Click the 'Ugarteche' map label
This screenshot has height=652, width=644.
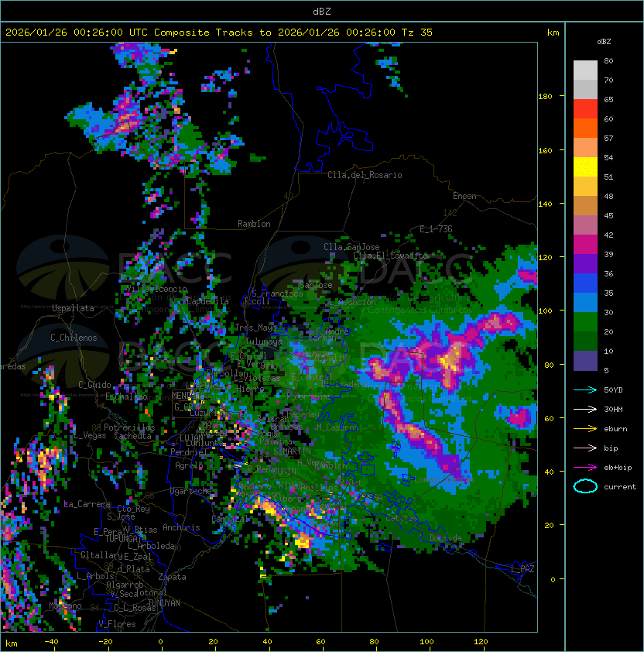point(191,491)
